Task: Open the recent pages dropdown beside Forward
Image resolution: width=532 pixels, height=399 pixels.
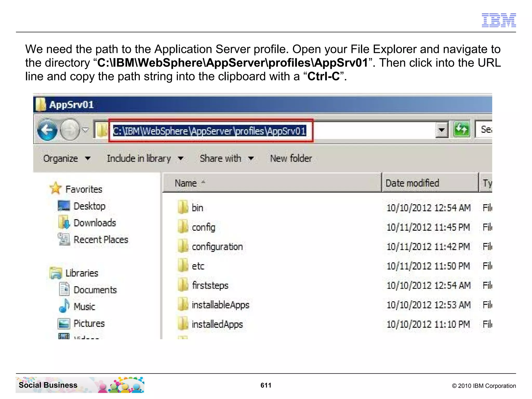Action: [85, 130]
